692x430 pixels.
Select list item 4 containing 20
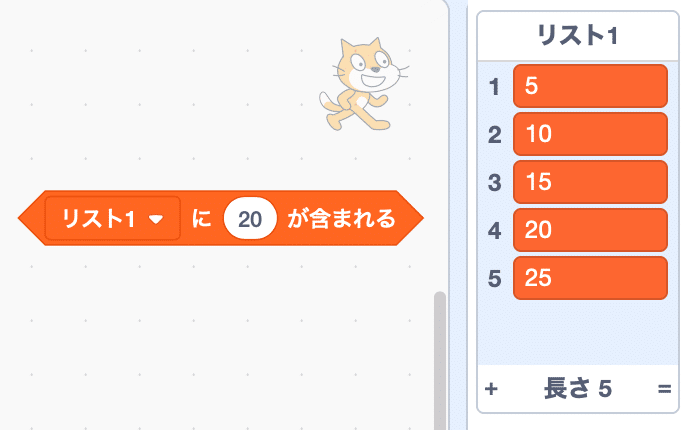tap(590, 230)
